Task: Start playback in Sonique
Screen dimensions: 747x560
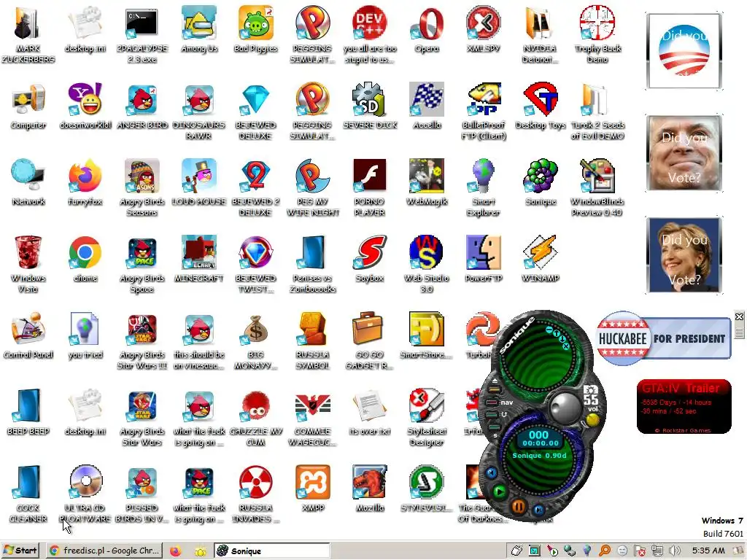Action: click(x=499, y=492)
